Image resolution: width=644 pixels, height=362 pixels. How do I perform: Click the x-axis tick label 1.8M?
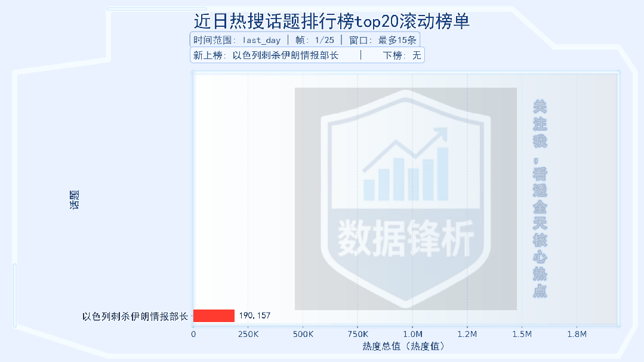[x=577, y=334]
